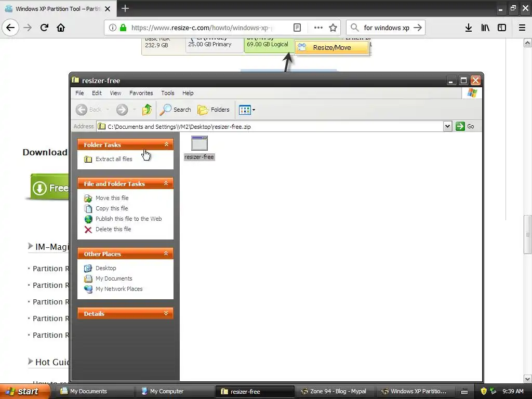Screen dimensions: 532x399
Task: Click the Windows flag logo in Explorer menu bar
Action: tap(472, 93)
